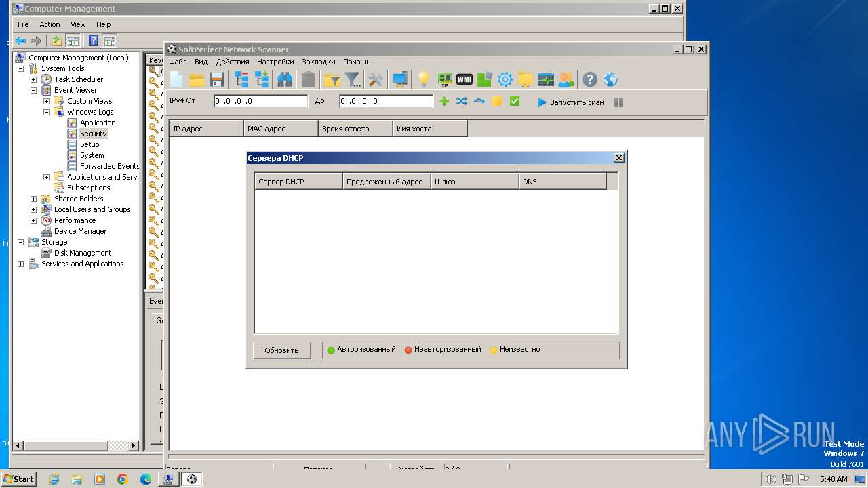Select Disk Management in tree
Image resolution: width=868 pixels, height=488 pixels.
pos(83,253)
